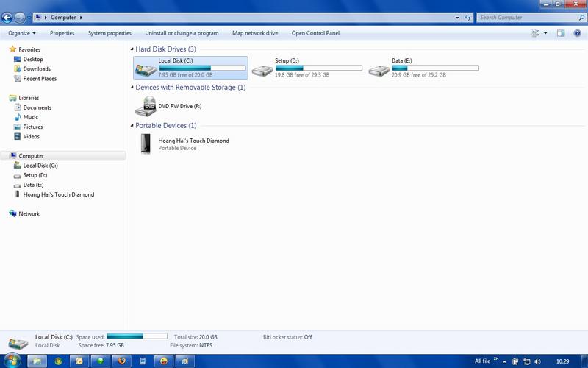Click the Open Control Panel button

[315, 33]
